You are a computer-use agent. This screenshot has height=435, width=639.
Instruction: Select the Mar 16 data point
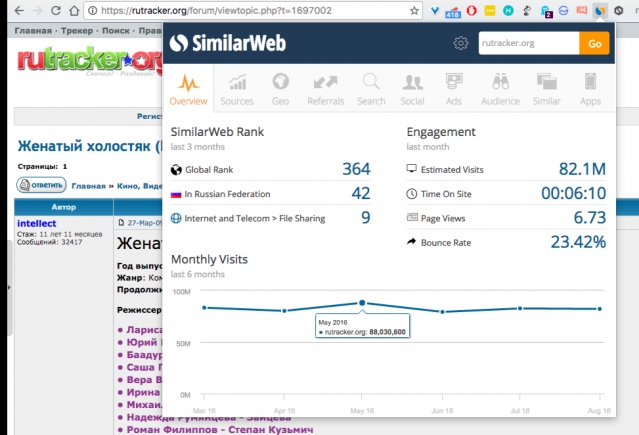204,308
